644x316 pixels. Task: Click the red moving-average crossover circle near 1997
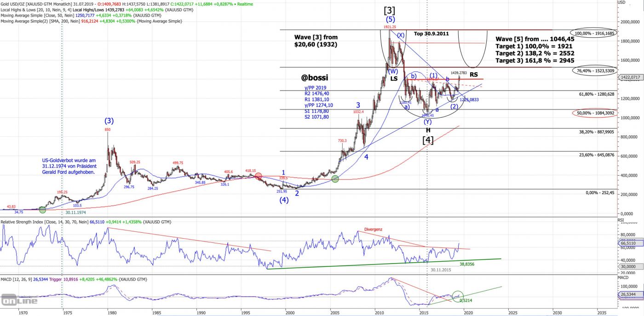(x=259, y=176)
